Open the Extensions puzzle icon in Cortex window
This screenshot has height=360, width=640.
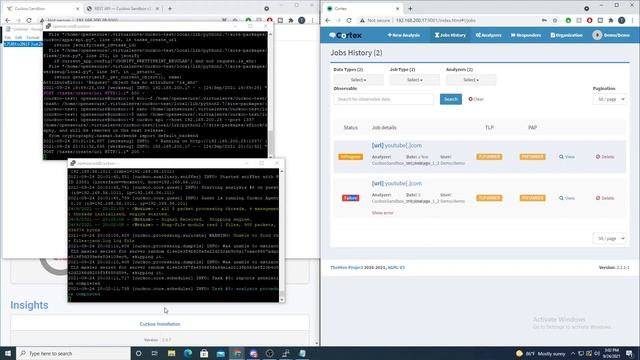(611, 20)
